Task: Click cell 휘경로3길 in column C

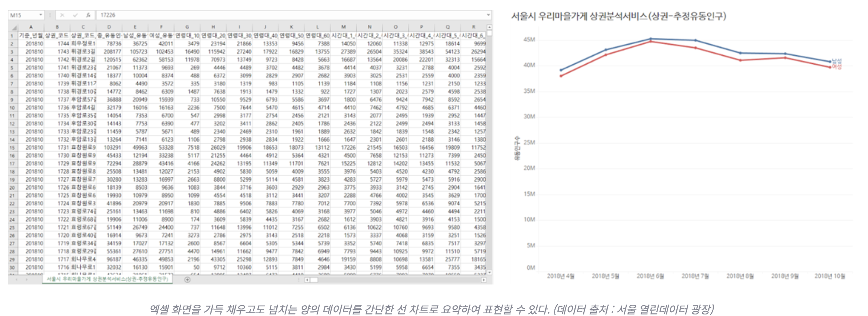Action: (83, 52)
